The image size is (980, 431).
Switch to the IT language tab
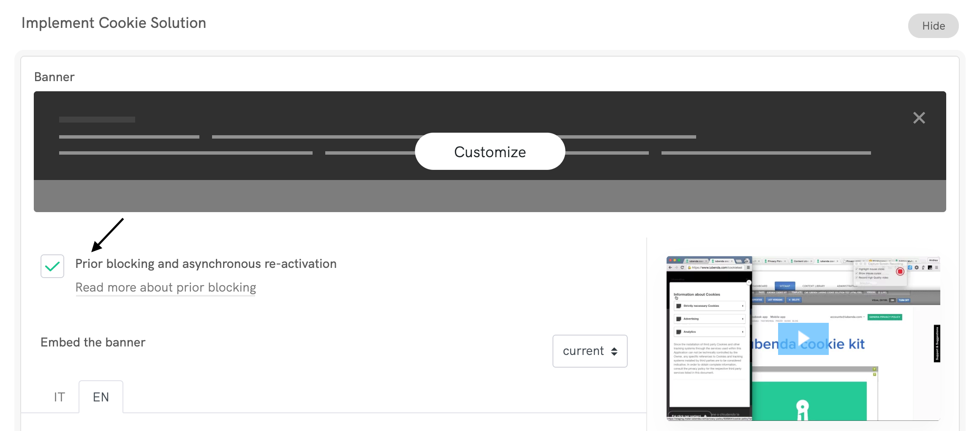(x=59, y=397)
